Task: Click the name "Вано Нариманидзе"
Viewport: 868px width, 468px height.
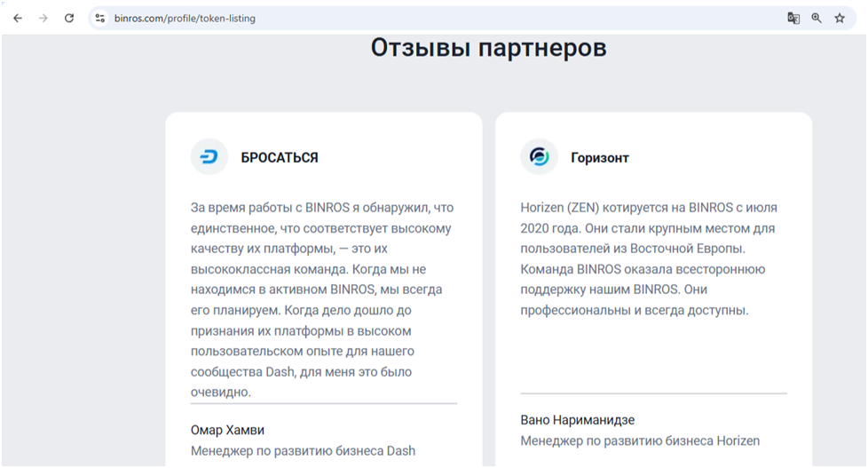Action: pyautogui.click(x=577, y=420)
